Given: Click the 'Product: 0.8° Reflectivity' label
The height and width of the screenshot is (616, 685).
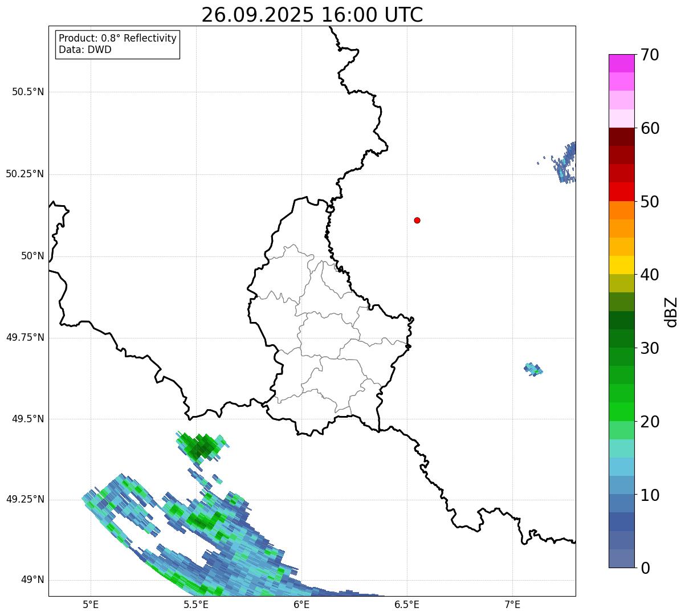Looking at the screenshot, I should click(118, 38).
